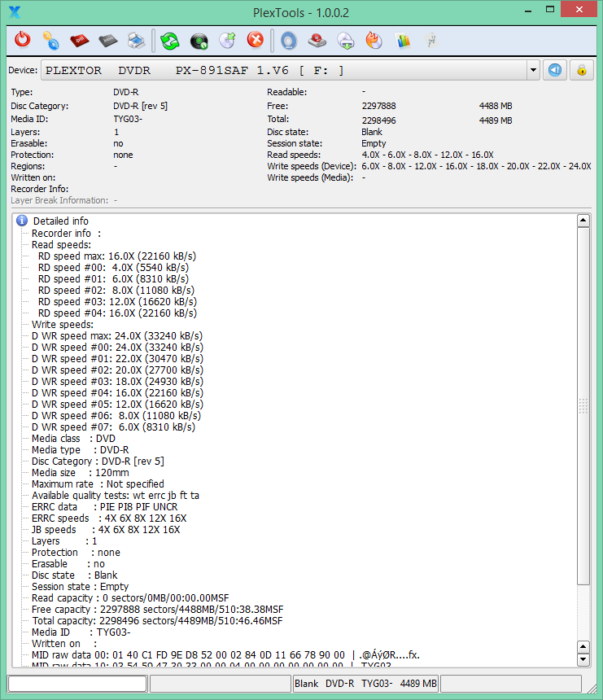This screenshot has height=700, width=603.
Task: Click the detail pane scroll down arrow at bottom
Action: (x=583, y=660)
